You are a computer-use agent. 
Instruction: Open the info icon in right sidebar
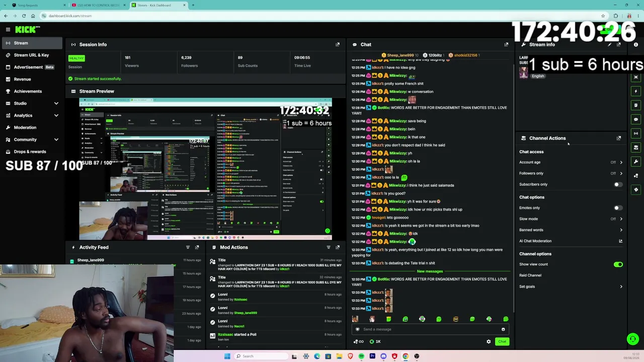[636, 45]
